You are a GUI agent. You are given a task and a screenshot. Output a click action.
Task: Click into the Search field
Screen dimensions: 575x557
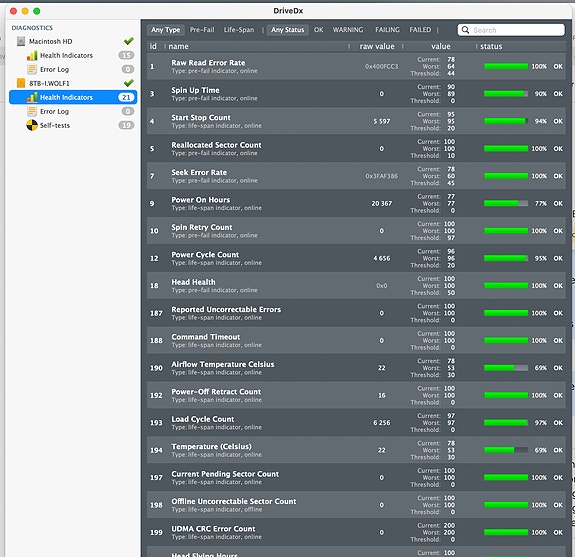[x=511, y=30]
